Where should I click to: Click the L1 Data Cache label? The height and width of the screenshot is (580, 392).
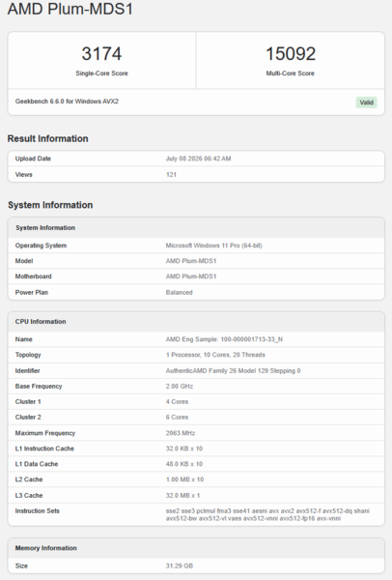click(37, 465)
